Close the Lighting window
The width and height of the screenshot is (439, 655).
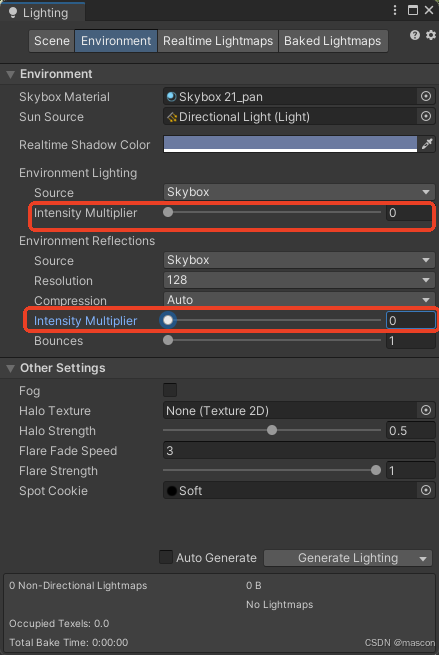click(x=429, y=10)
